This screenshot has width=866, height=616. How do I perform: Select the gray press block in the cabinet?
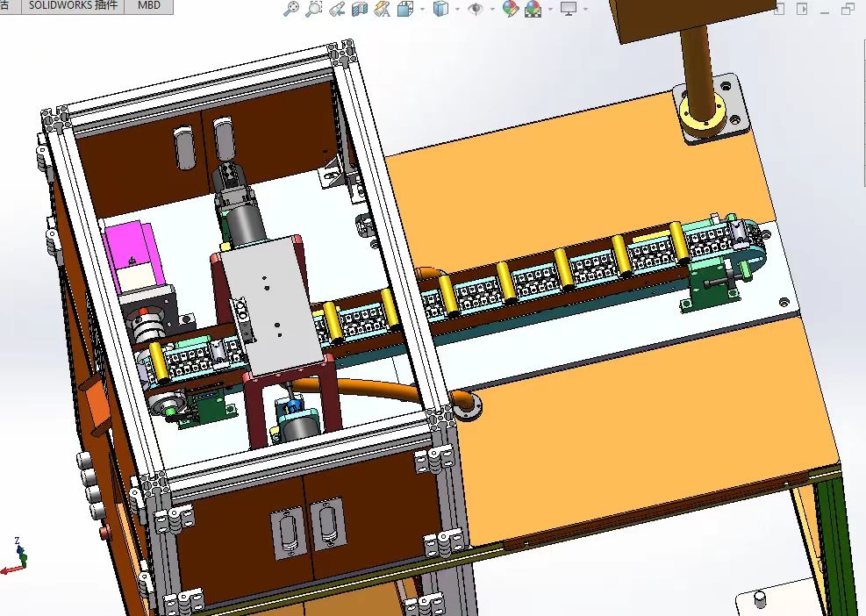[x=270, y=306]
